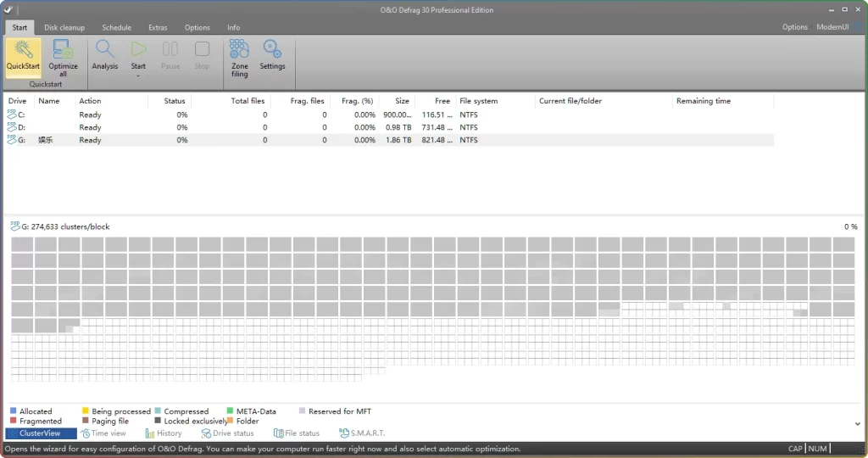Viewport: 868px width, 458px height.
Task: Select the G: drive icon
Action: point(12,140)
